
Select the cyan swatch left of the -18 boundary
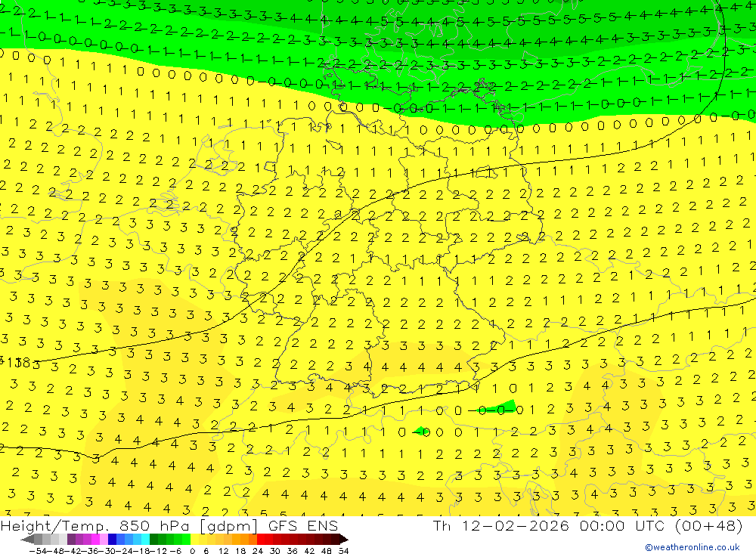pos(146,540)
